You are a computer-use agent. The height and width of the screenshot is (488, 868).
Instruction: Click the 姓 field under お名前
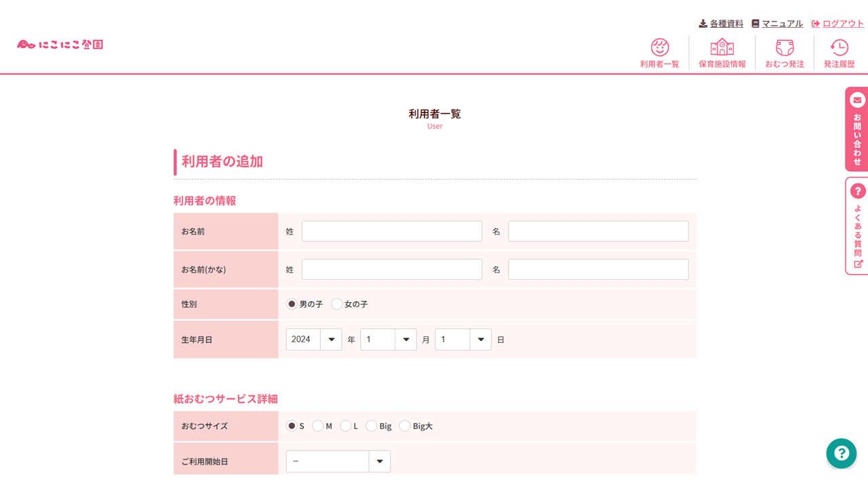tap(391, 230)
